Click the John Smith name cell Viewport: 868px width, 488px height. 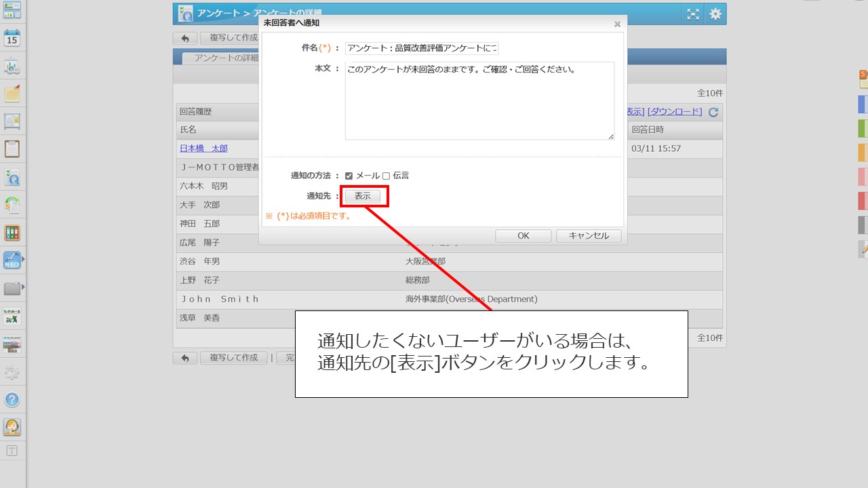pos(219,299)
